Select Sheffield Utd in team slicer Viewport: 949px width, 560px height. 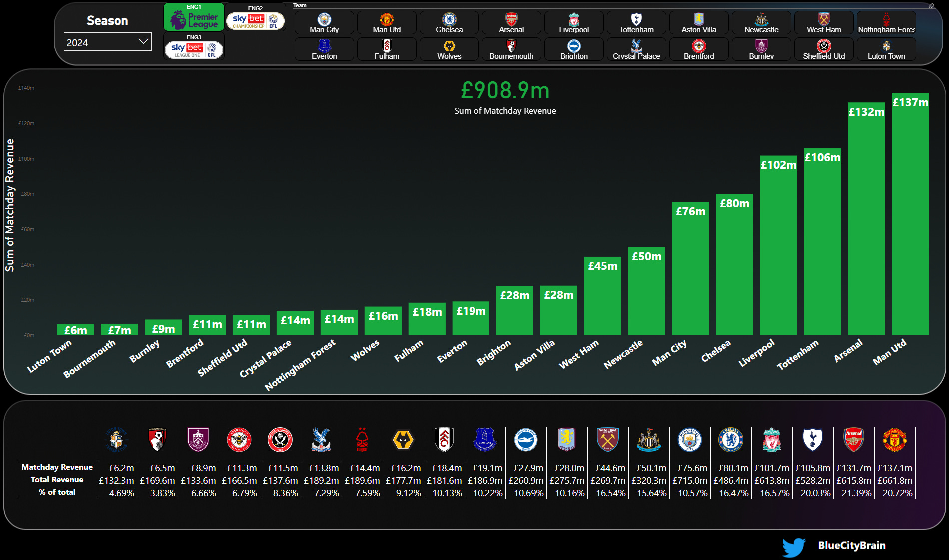point(824,49)
